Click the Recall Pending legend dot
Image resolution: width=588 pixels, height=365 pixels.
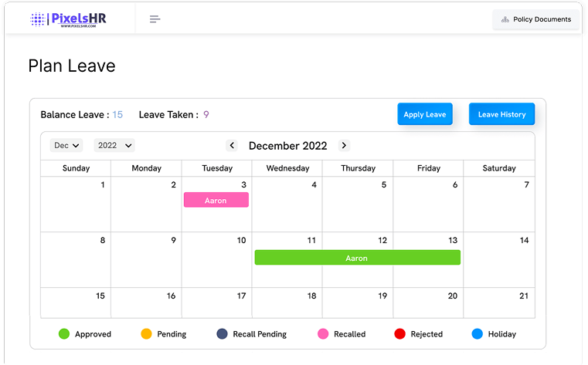tap(223, 334)
